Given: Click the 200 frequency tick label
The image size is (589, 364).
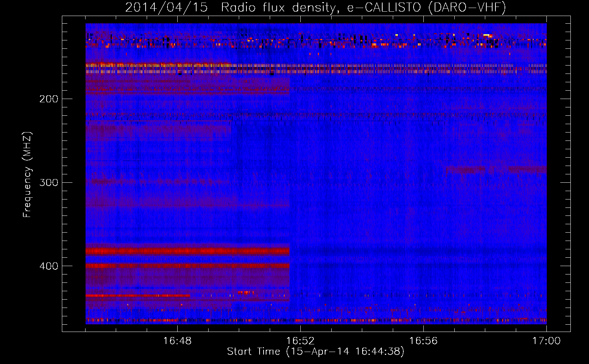Looking at the screenshot, I should [48, 99].
